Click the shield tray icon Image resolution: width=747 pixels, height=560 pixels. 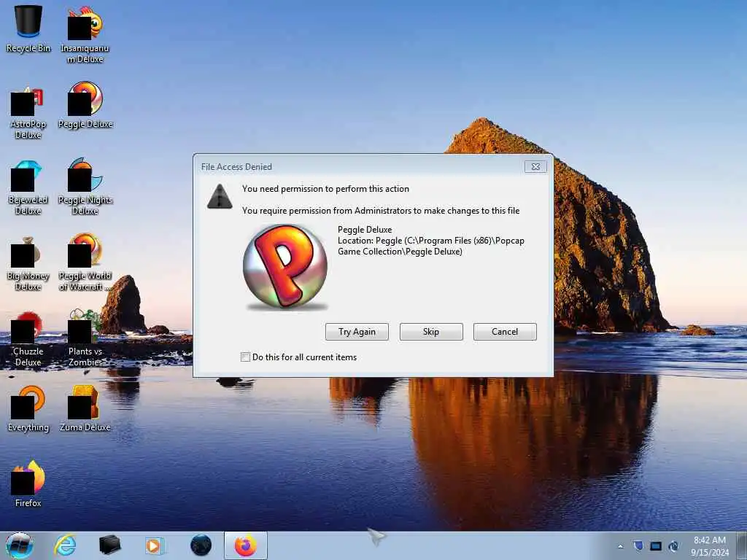pyautogui.click(x=638, y=546)
